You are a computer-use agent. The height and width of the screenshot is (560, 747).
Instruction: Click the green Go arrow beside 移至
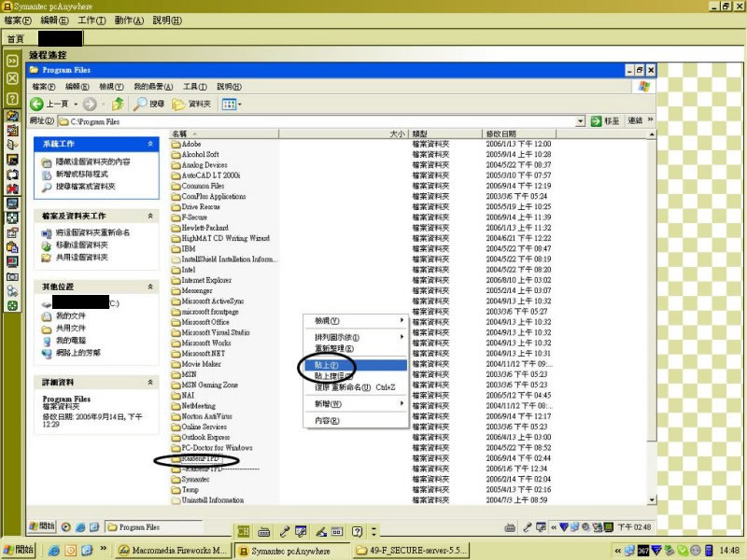tap(596, 121)
